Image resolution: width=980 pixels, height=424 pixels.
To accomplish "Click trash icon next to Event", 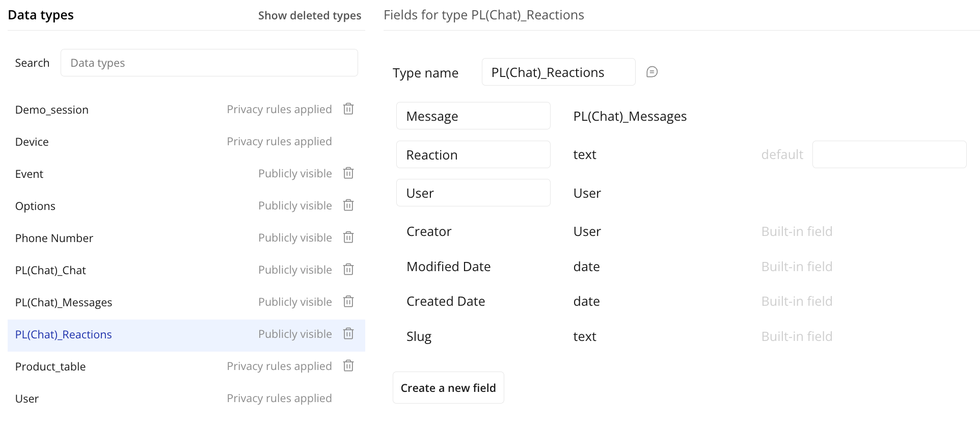I will click(x=348, y=173).
